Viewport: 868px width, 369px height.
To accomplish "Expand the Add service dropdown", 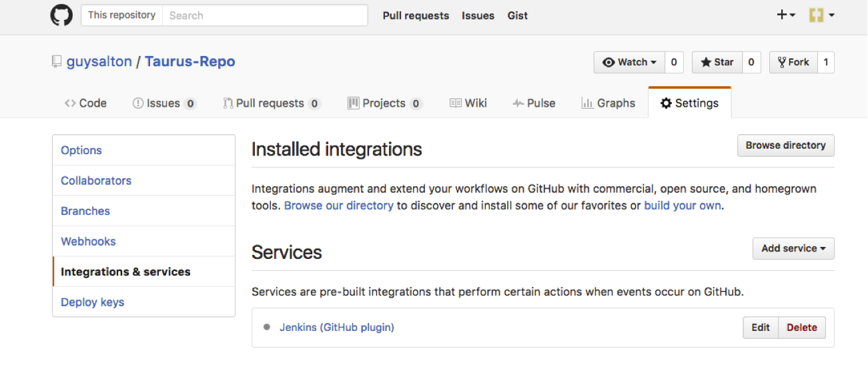I will [x=793, y=248].
